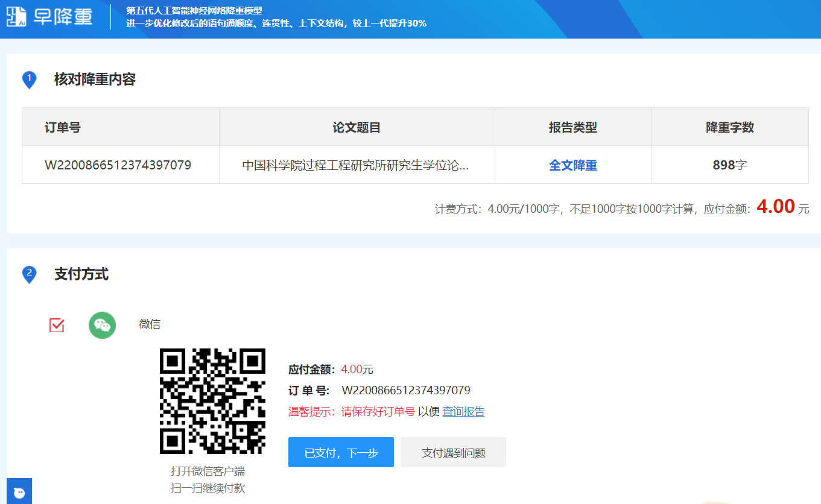Click the 早降重 logo
821x504 pixels.
coord(49,17)
